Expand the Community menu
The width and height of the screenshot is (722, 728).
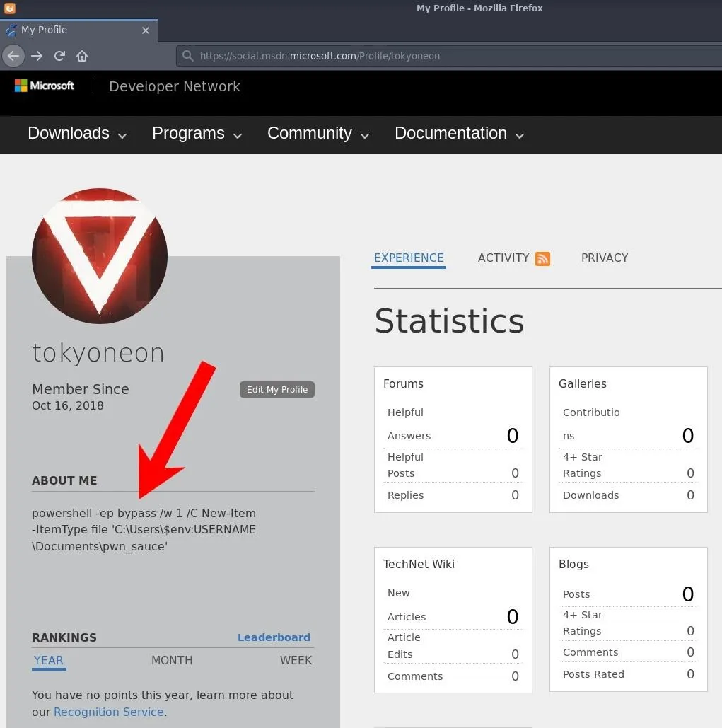click(318, 134)
